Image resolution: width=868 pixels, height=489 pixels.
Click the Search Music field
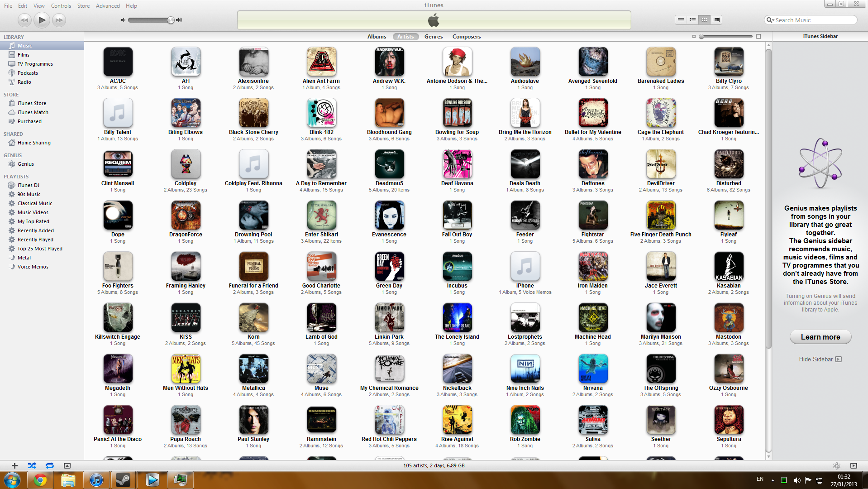811,20
